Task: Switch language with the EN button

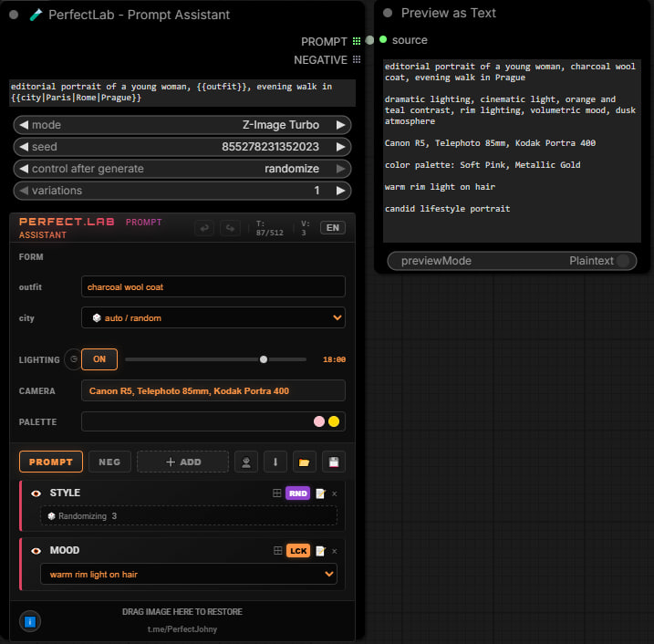Action: click(x=332, y=228)
